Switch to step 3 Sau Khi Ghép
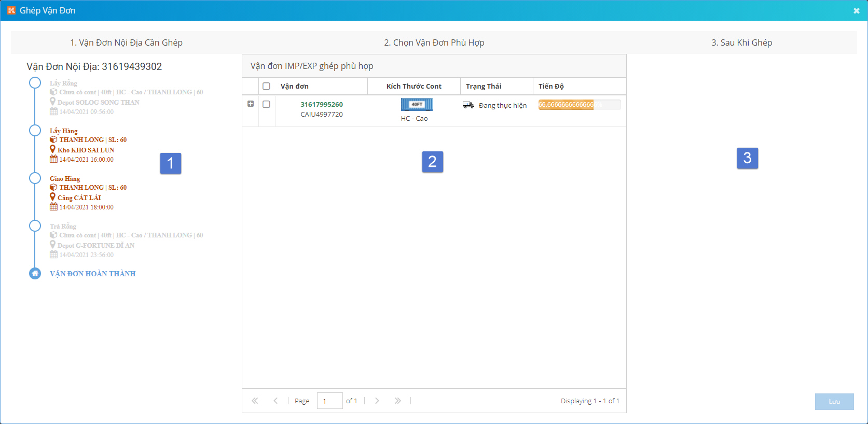This screenshot has width=868, height=424. point(741,43)
